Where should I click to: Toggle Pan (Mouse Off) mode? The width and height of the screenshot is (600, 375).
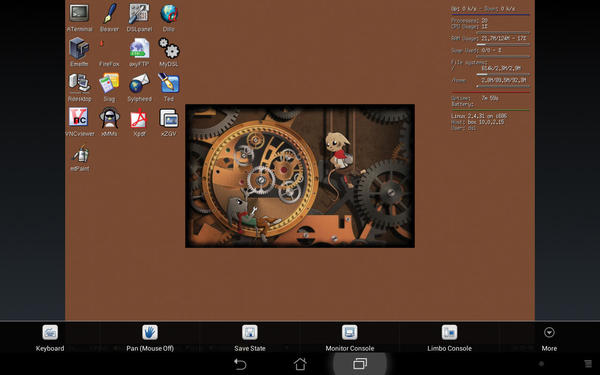(x=150, y=338)
